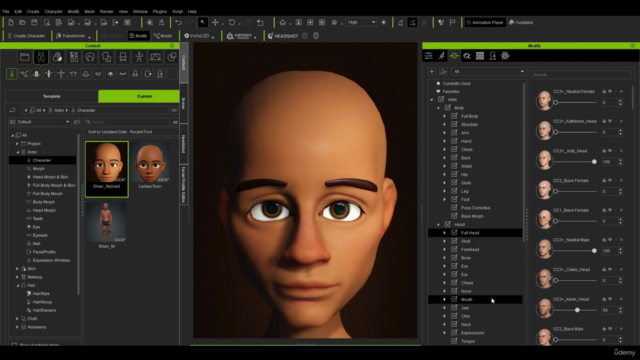Click the plus add-slider icon in Modify

431,72
